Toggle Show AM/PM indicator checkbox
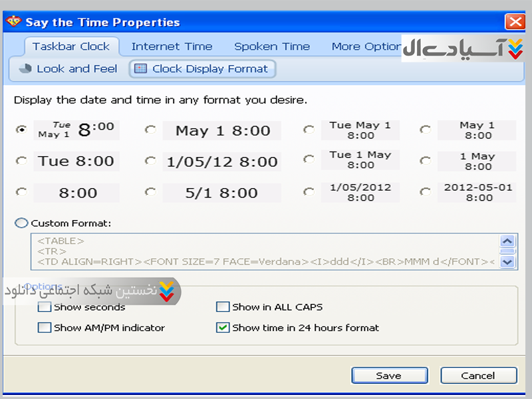The image size is (532, 399). (45, 327)
